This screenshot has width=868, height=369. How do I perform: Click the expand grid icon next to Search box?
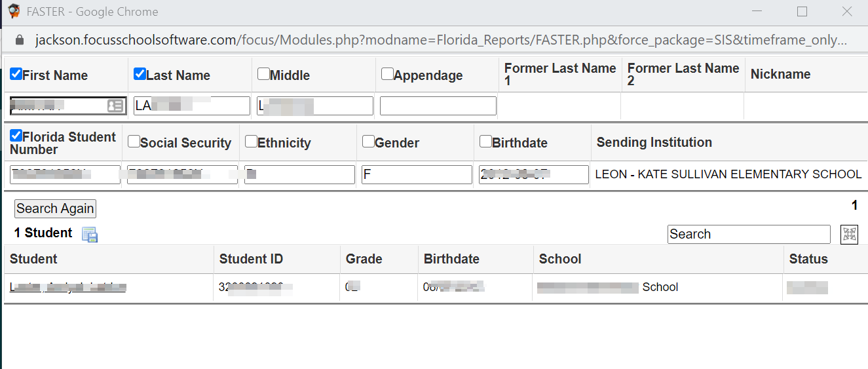click(850, 234)
